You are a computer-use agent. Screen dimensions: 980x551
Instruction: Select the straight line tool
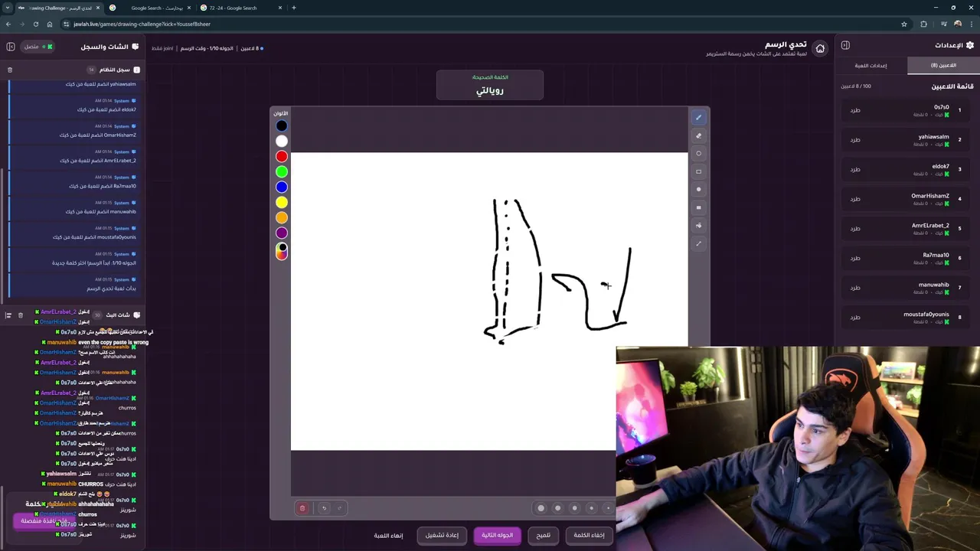click(698, 243)
